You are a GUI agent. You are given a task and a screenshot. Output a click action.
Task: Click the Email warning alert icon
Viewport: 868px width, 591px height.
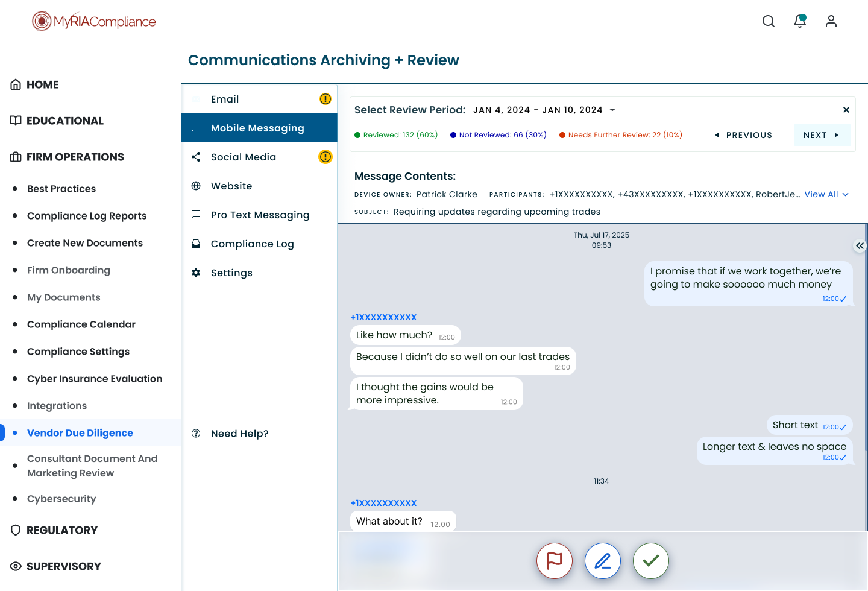coord(325,99)
